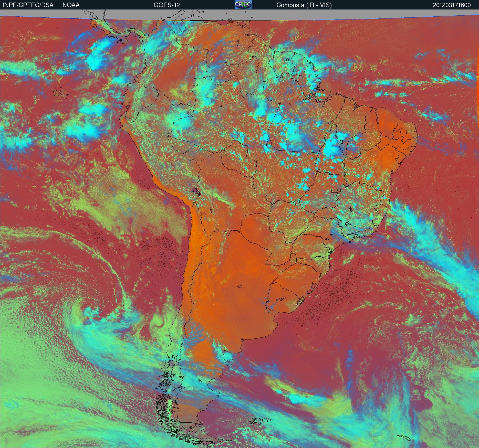Click the NOAA label in header

click(71, 5)
